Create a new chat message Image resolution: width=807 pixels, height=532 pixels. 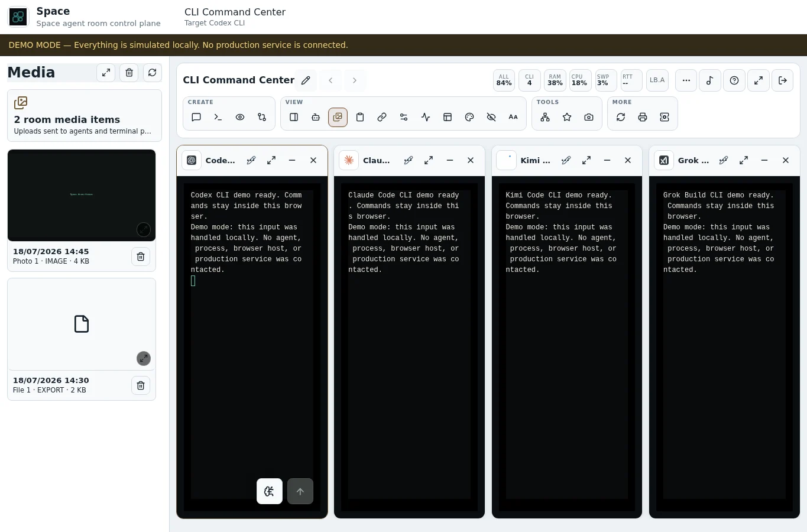coord(196,117)
